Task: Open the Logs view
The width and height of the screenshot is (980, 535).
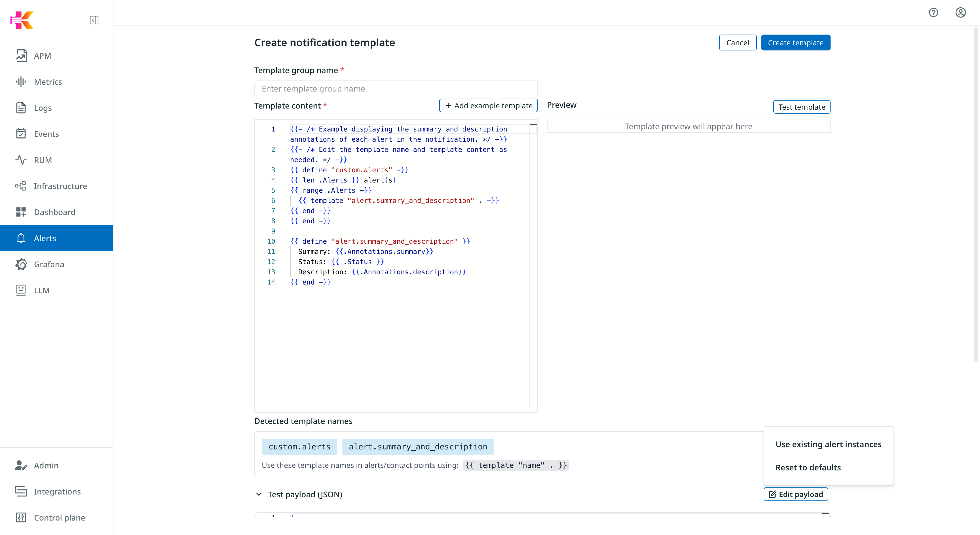Action: tap(42, 108)
